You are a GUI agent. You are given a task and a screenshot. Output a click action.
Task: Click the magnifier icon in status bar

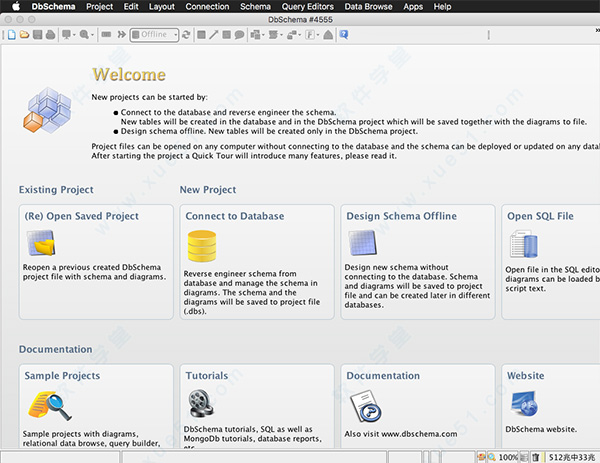coord(492,457)
